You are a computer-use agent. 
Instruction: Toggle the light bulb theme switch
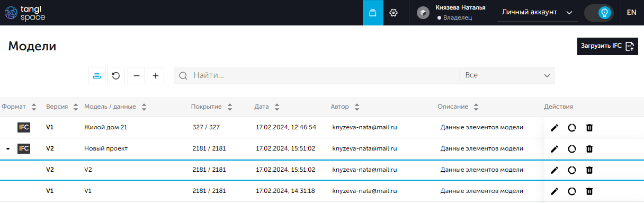click(x=599, y=13)
